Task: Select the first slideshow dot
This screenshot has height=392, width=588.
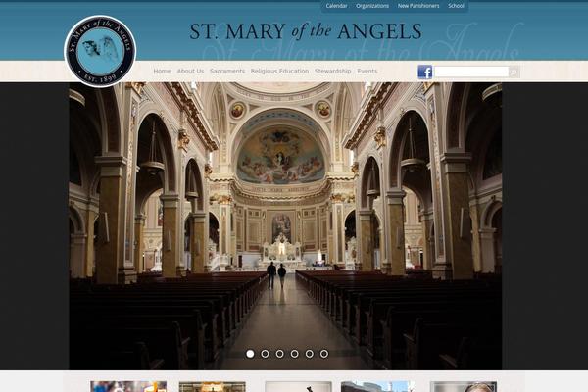Action: [250, 354]
